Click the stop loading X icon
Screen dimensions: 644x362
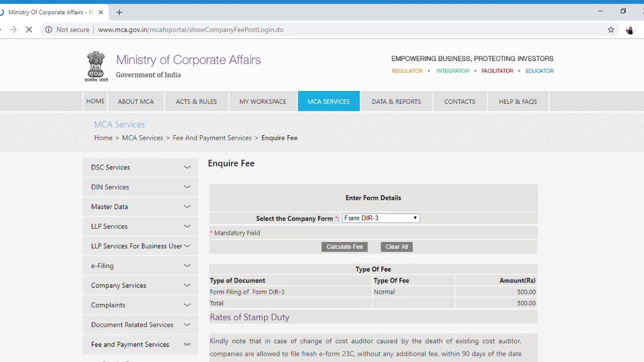point(29,30)
